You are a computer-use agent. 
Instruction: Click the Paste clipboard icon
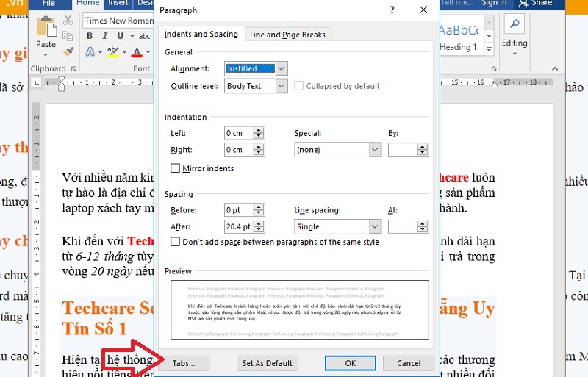point(46,27)
